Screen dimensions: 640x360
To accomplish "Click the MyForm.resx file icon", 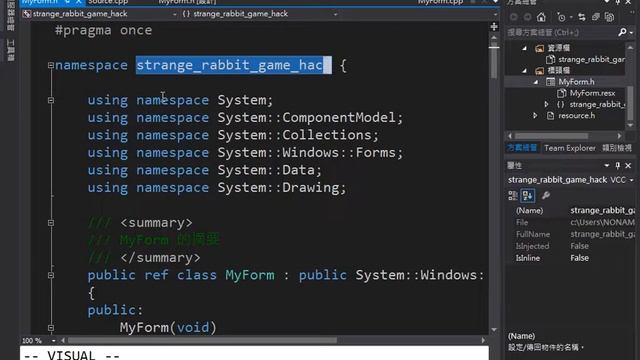I will 562,93.
